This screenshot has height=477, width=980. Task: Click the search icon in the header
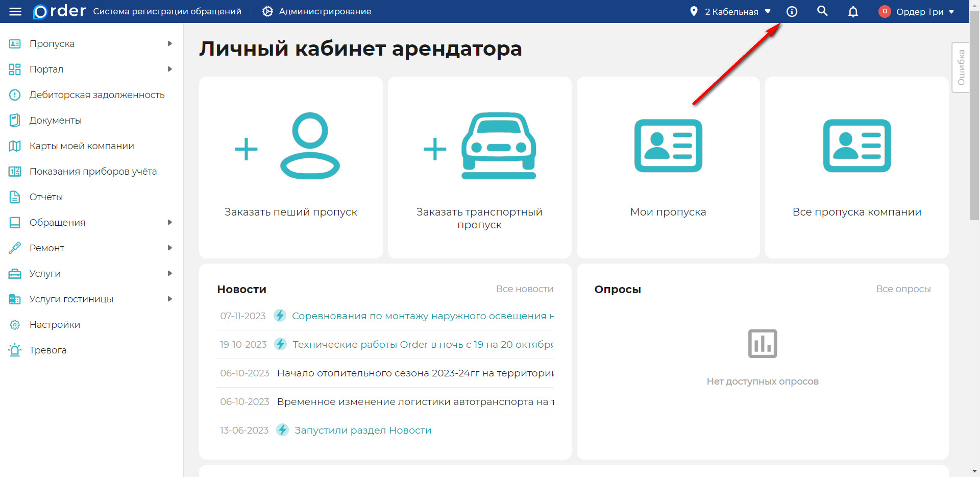822,11
